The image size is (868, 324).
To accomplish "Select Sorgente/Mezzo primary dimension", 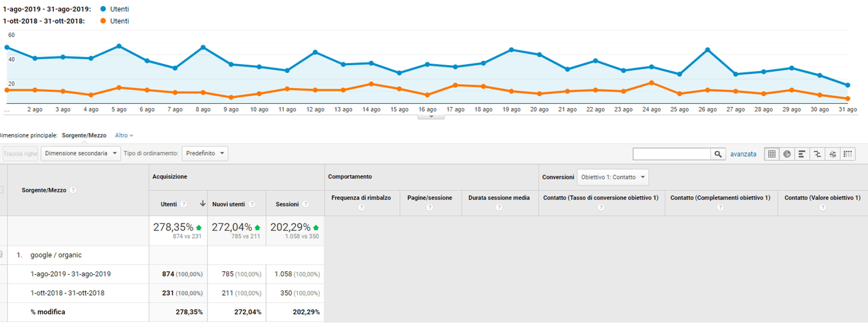I will pyautogui.click(x=84, y=136).
